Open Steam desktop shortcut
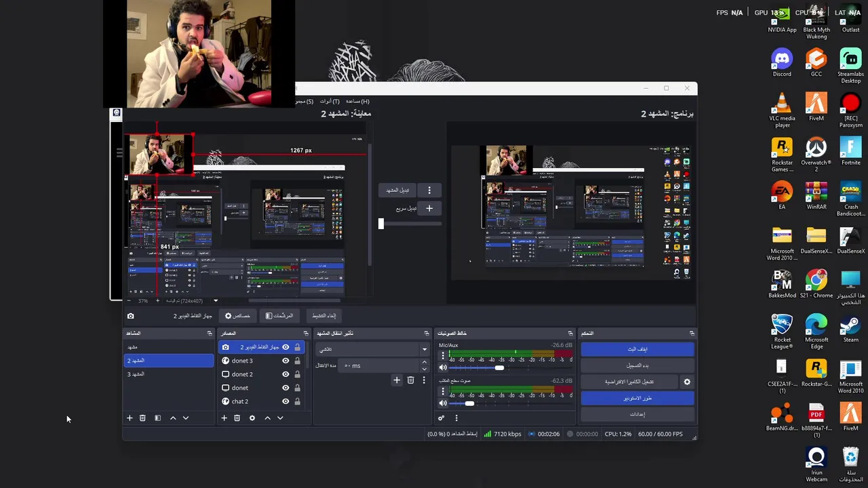868x488 pixels. click(850, 329)
